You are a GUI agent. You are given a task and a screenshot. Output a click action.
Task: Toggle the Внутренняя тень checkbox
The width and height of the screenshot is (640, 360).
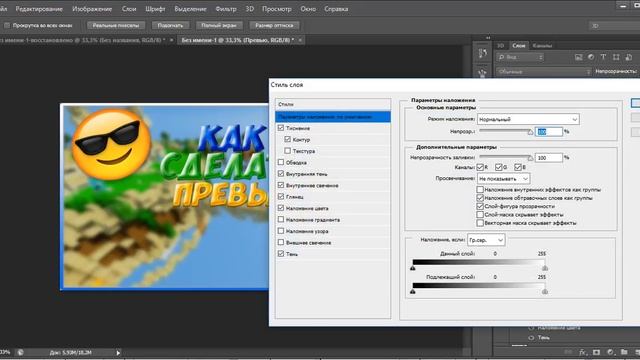(281, 173)
